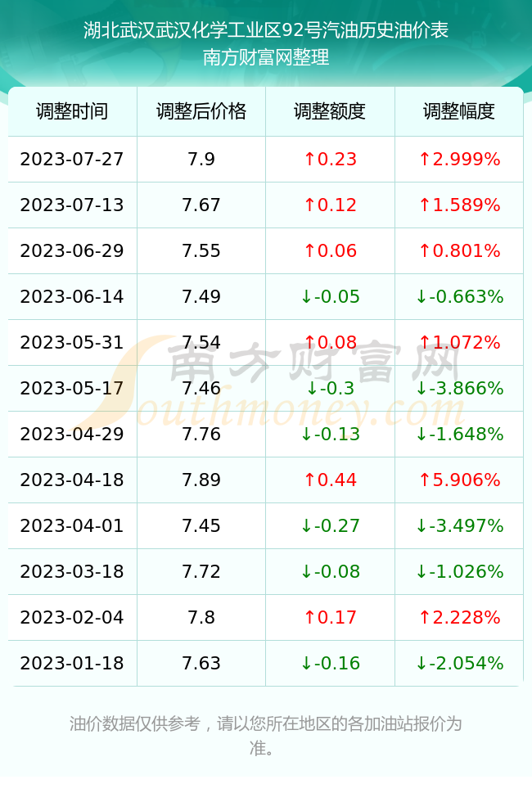
Task: Click the price 7.45 cell
Action: tap(201, 525)
